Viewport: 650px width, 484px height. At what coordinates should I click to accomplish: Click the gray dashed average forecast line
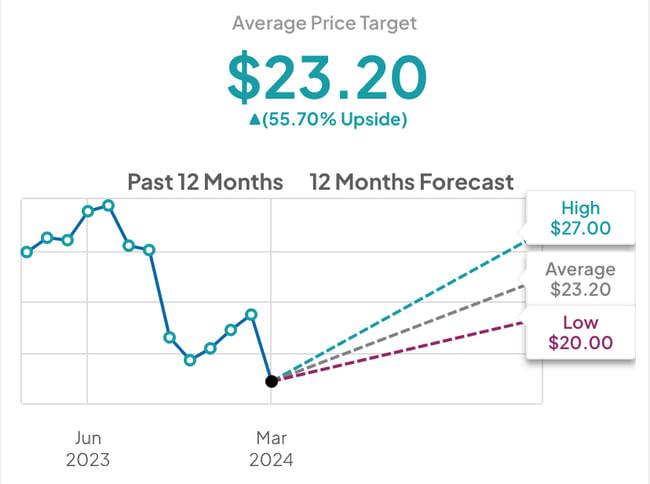coord(400,331)
